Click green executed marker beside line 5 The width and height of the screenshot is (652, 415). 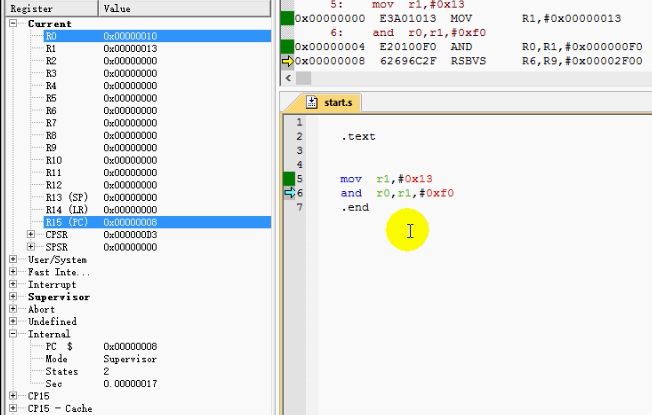pos(288,179)
